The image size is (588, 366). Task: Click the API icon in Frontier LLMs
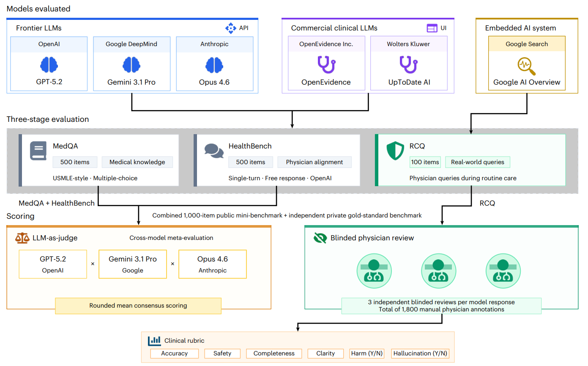pos(231,28)
